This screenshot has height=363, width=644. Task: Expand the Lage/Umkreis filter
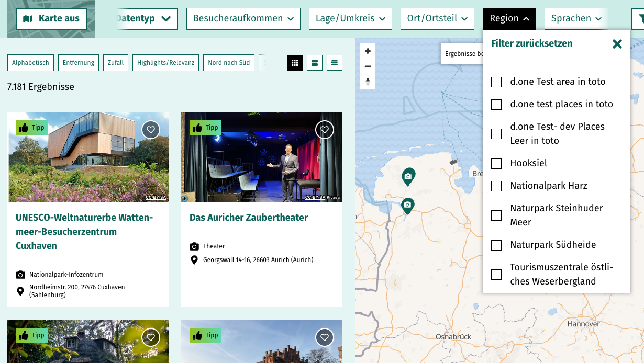(350, 19)
